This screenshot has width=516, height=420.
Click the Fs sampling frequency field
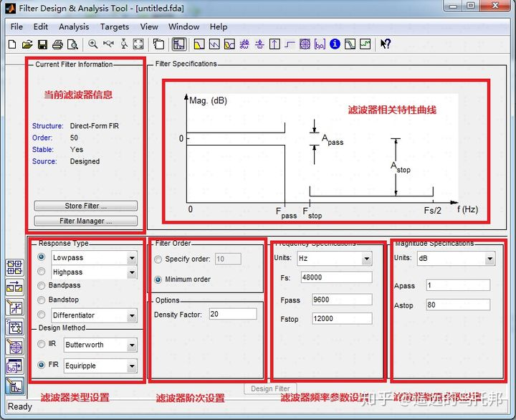click(x=337, y=277)
